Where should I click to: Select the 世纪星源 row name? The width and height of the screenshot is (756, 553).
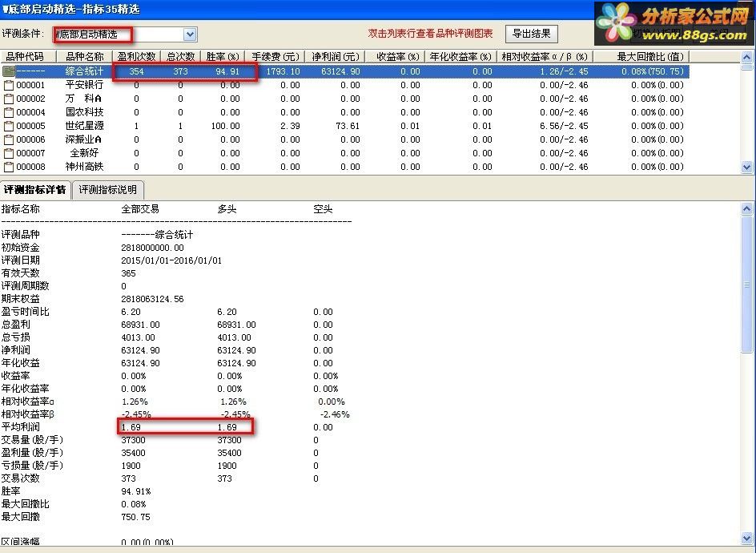(84, 126)
